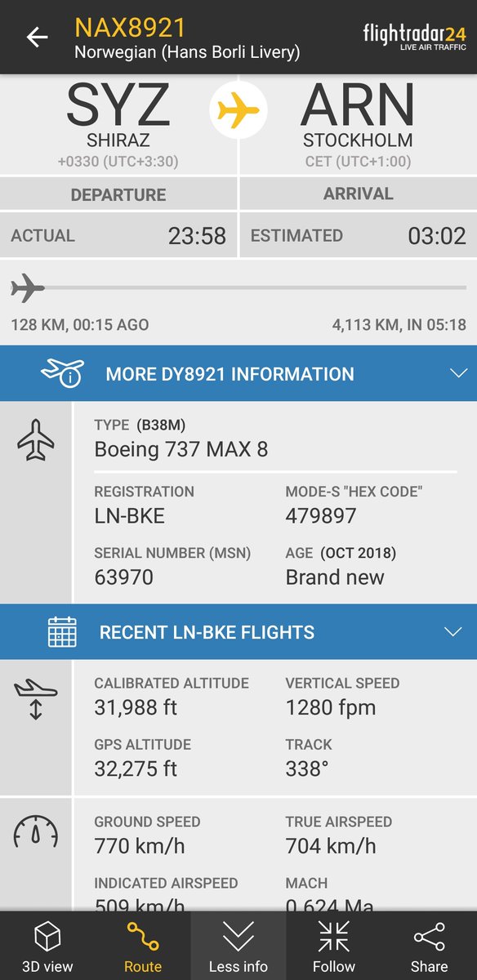477x980 pixels.
Task: Tap the back arrow icon
Action: coord(37,38)
